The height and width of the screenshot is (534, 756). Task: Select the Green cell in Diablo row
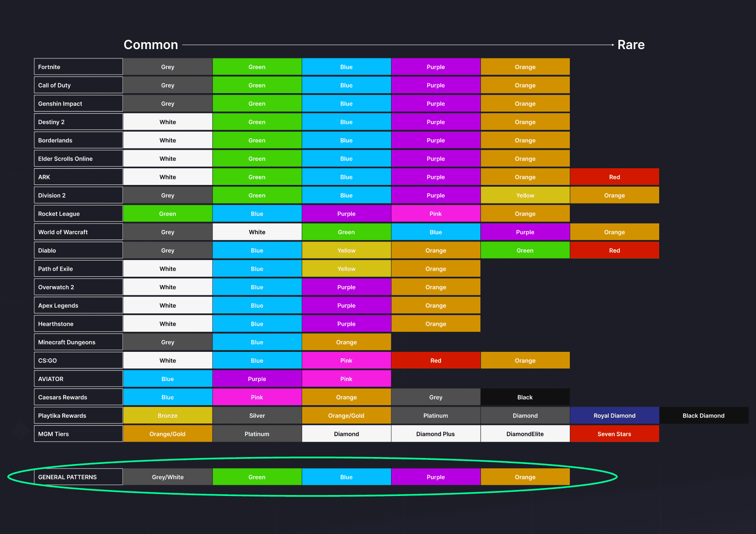tap(525, 250)
